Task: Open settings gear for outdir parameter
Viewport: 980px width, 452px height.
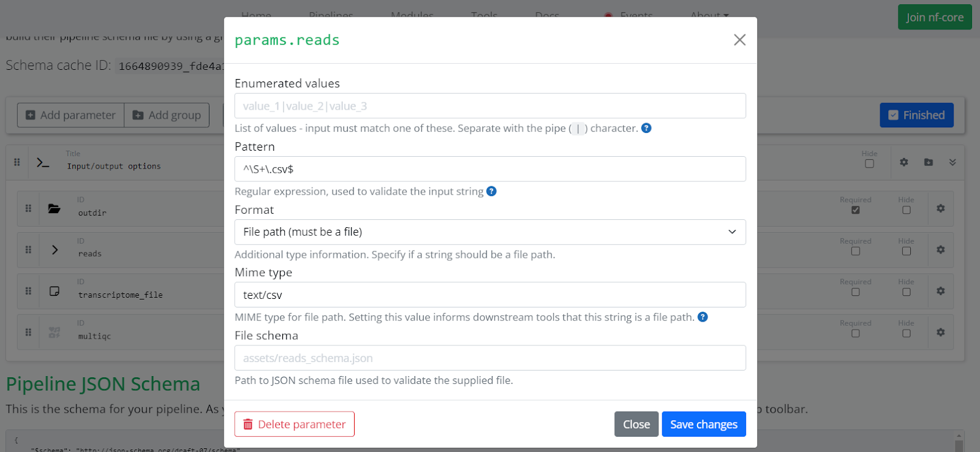Action: pyautogui.click(x=940, y=208)
